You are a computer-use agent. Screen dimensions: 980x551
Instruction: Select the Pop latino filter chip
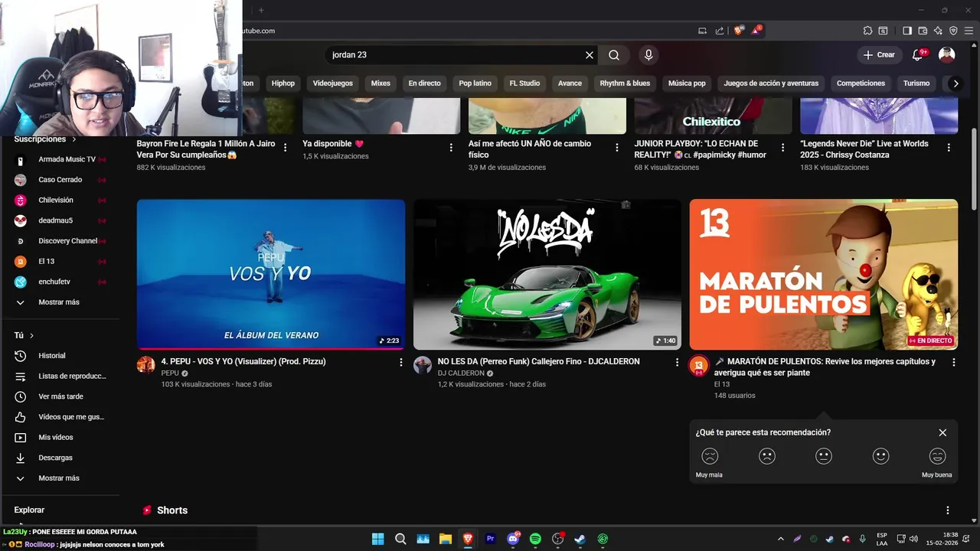pos(475,83)
